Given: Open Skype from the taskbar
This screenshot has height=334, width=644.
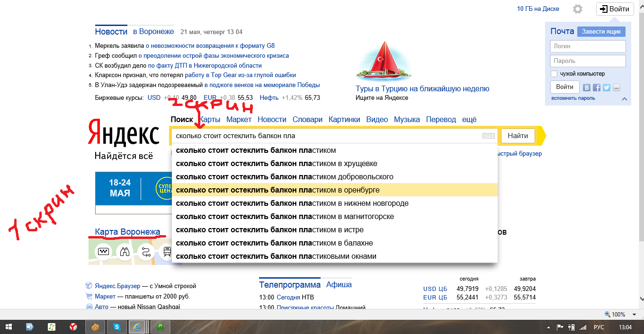Looking at the screenshot, I should click(117, 327).
